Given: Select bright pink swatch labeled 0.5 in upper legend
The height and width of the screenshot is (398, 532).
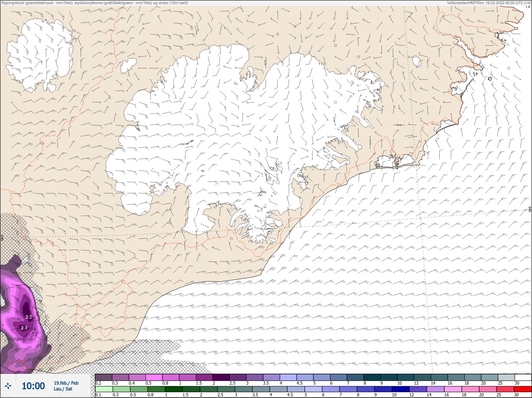Looking at the screenshot, I should coord(154,377).
